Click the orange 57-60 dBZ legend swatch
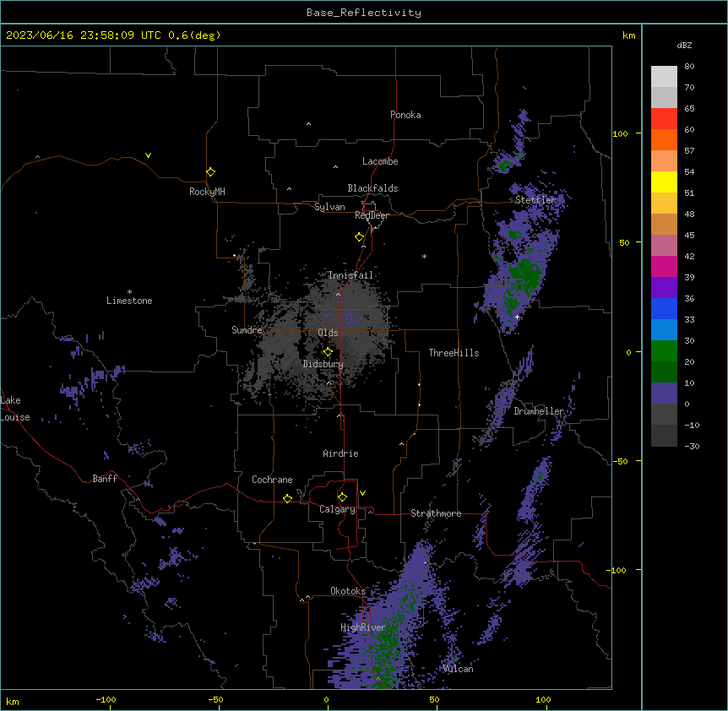 coord(664,139)
